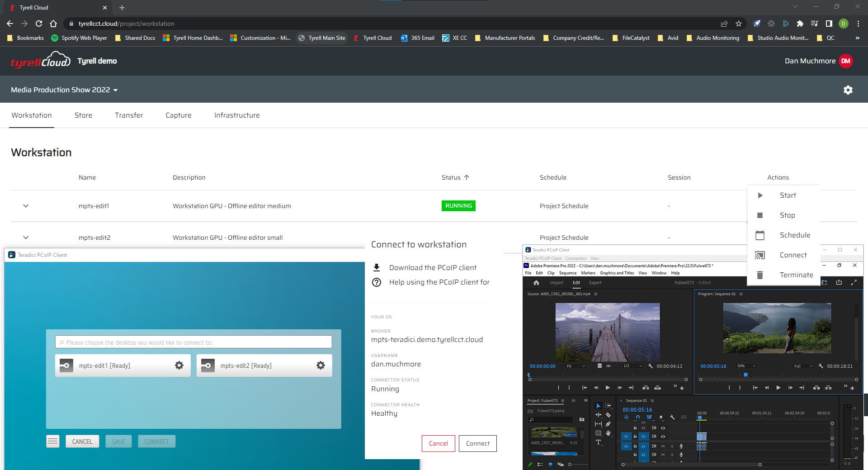Open settings gear for mpts-edit1 desktop
Viewport: 868px width, 470px height.
(x=179, y=366)
